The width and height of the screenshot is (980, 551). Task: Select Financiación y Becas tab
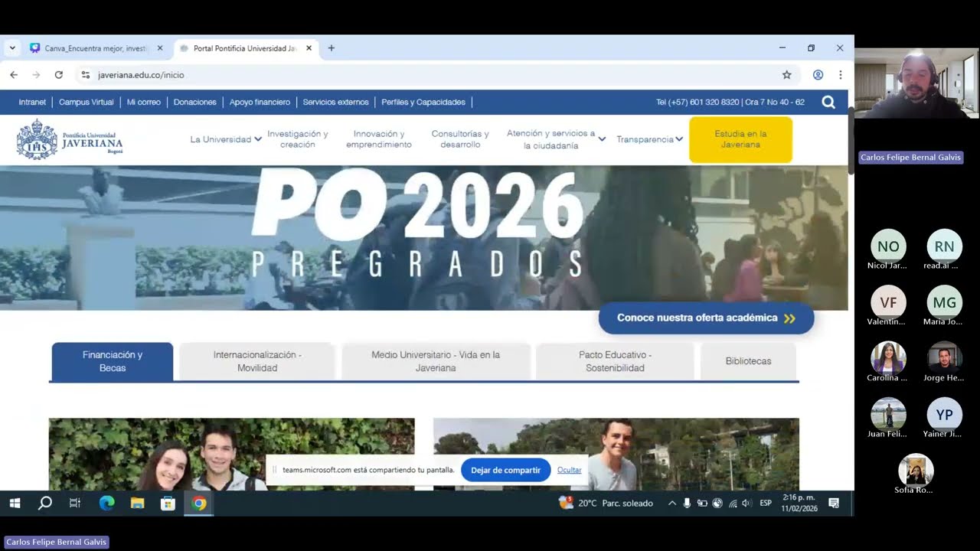[x=113, y=361]
